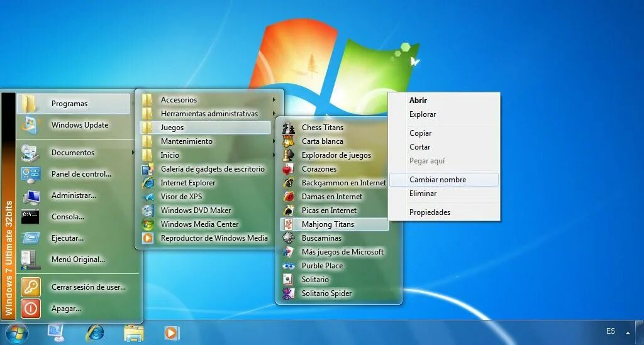Click the Windows Media Center icon
Viewport: 644px width, 345px height.
click(x=148, y=224)
